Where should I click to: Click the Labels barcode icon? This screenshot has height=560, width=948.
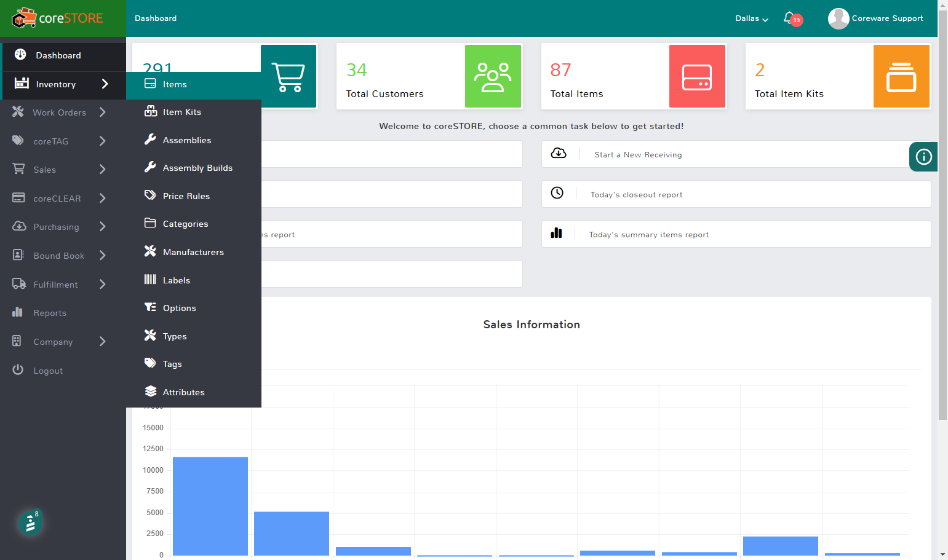150,279
